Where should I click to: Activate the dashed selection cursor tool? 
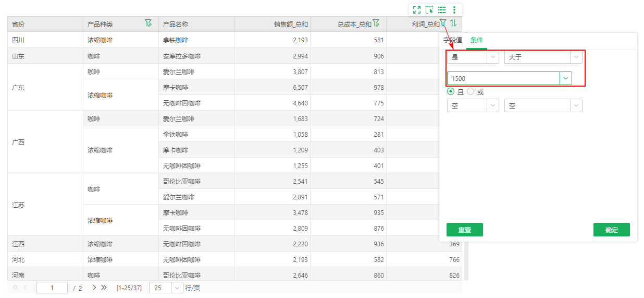(x=429, y=9)
